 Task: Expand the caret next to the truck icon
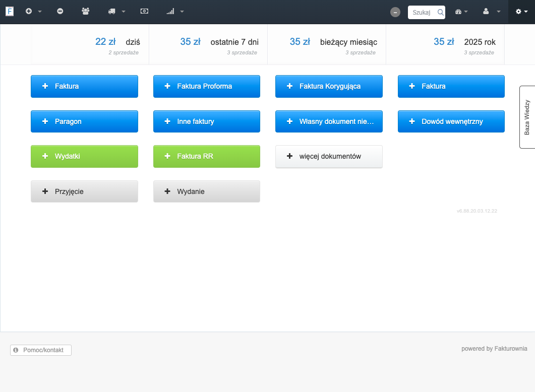(x=124, y=12)
